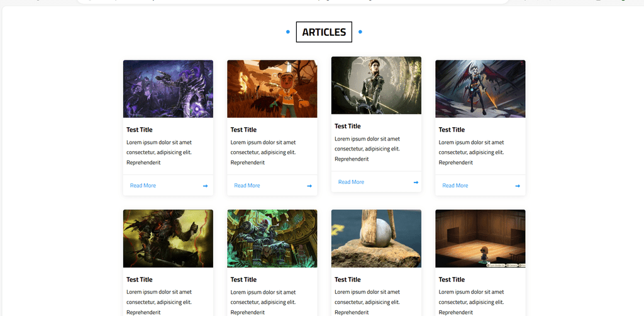The height and width of the screenshot is (316, 644).
Task: Select the stone ball on rock image
Action: coord(376,239)
